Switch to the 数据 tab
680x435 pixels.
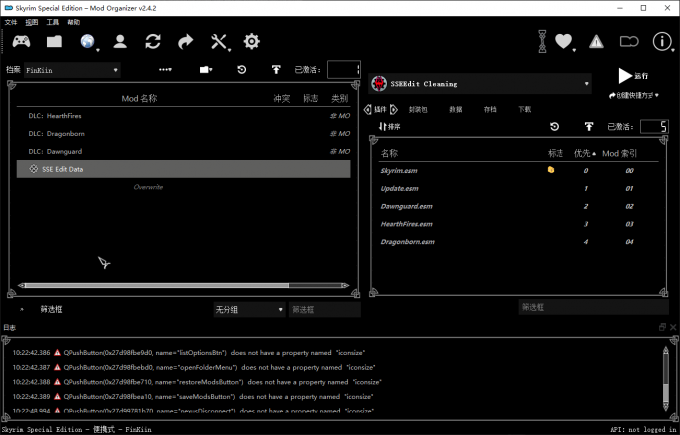(x=456, y=109)
